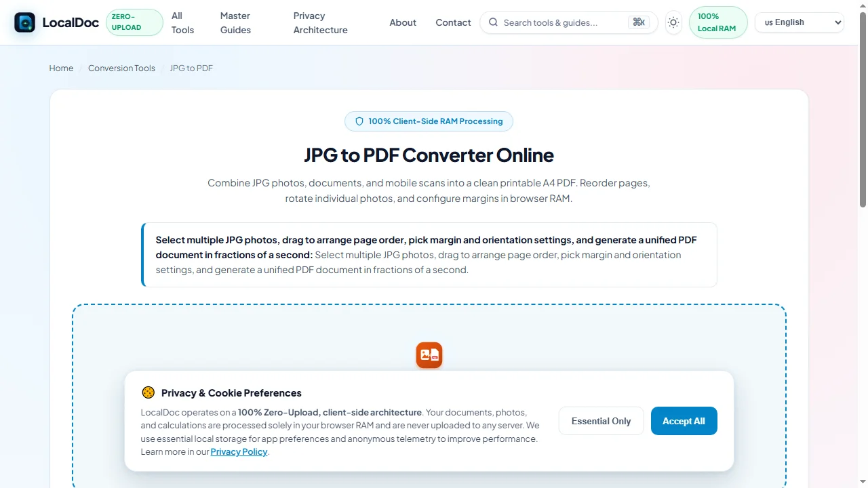Click the LocalDoc logo icon

point(24,22)
